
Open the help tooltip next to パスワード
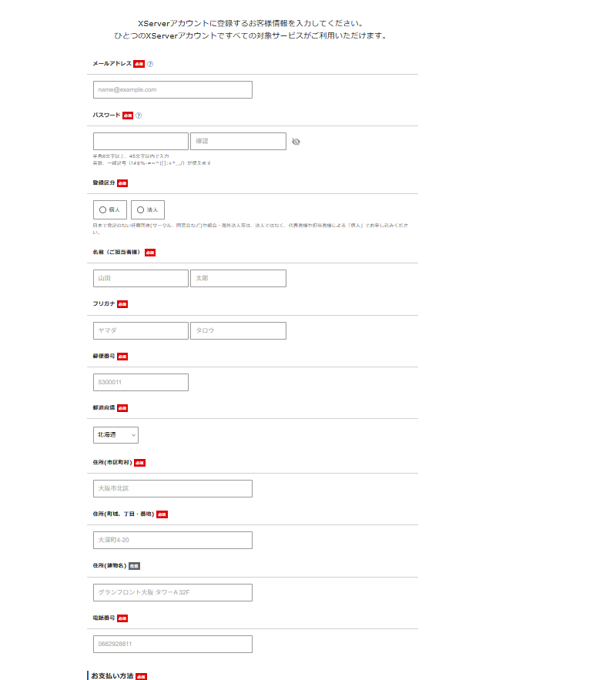[139, 116]
